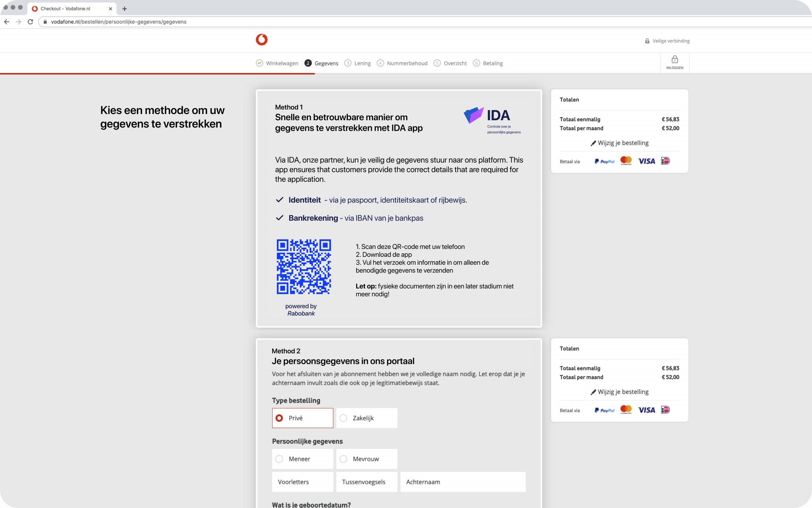Click the 'Method 1' label
812x508 pixels.
click(x=289, y=107)
